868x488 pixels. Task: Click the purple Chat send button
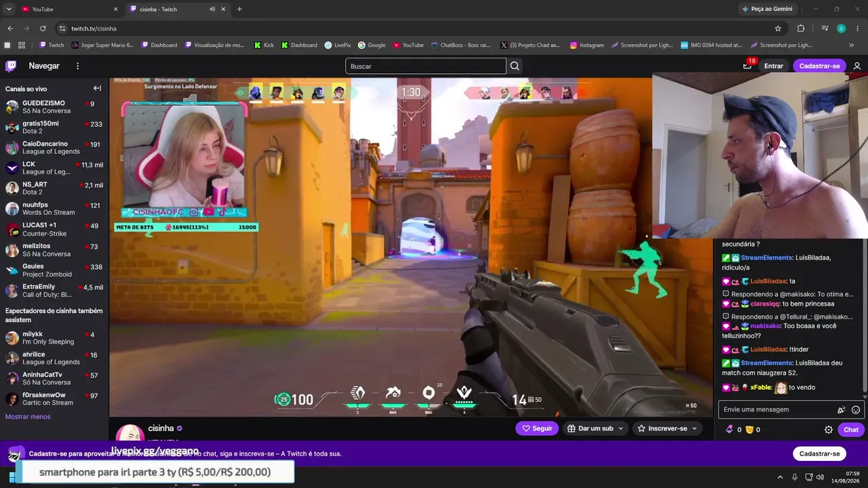coord(851,430)
